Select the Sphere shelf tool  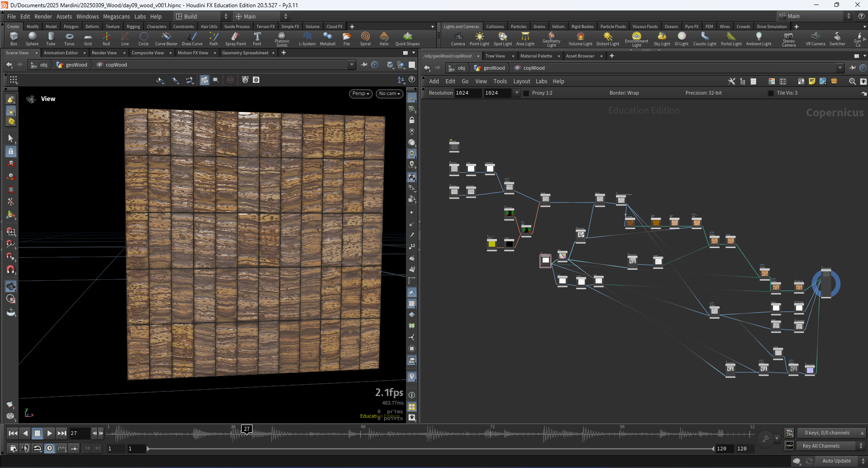click(32, 39)
